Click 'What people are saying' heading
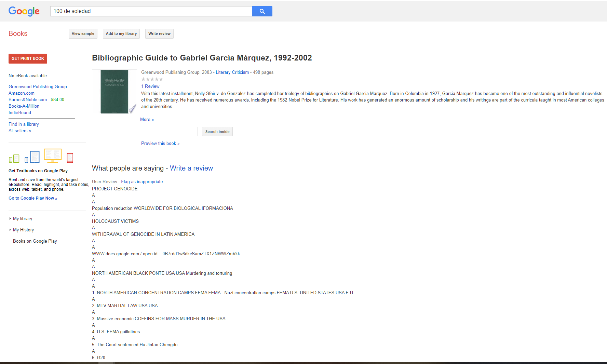607x364 pixels. coord(128,168)
